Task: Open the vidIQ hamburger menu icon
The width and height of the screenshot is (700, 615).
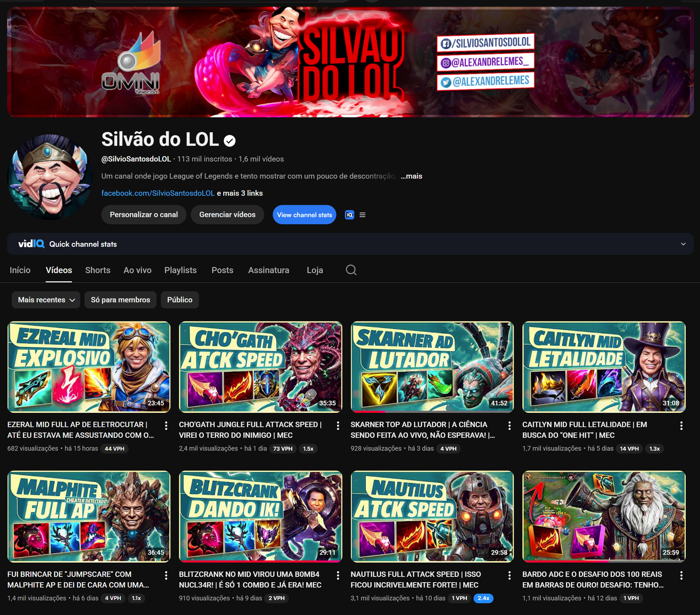Action: 362,215
